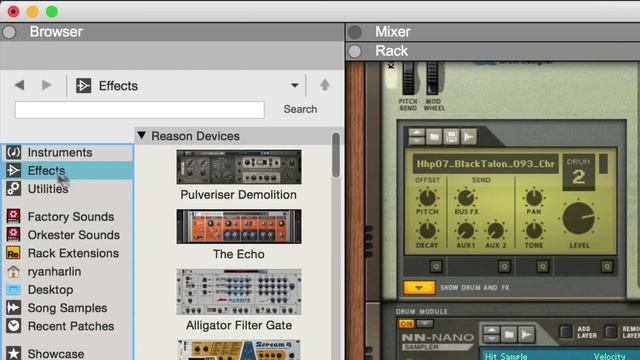The image size is (640, 360).
Task: Toggle Show Drum and FX fold button
Action: [x=419, y=287]
